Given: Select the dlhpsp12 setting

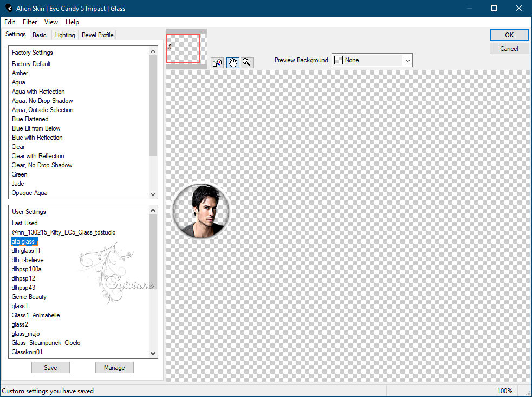Looking at the screenshot, I should click(x=23, y=278).
